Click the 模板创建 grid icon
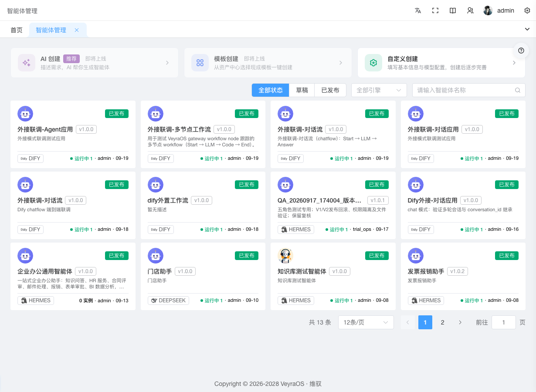The width and height of the screenshot is (536, 392). click(x=200, y=63)
